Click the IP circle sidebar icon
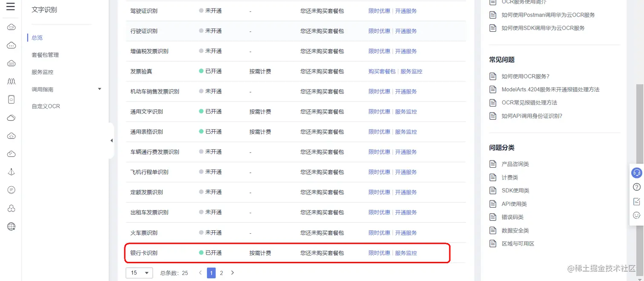 pos(11,190)
